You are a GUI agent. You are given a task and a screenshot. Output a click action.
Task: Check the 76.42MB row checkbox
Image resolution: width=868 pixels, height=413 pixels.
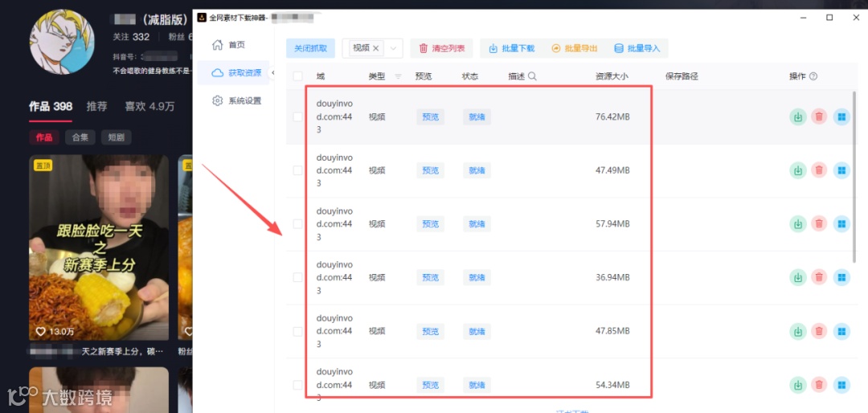point(298,117)
